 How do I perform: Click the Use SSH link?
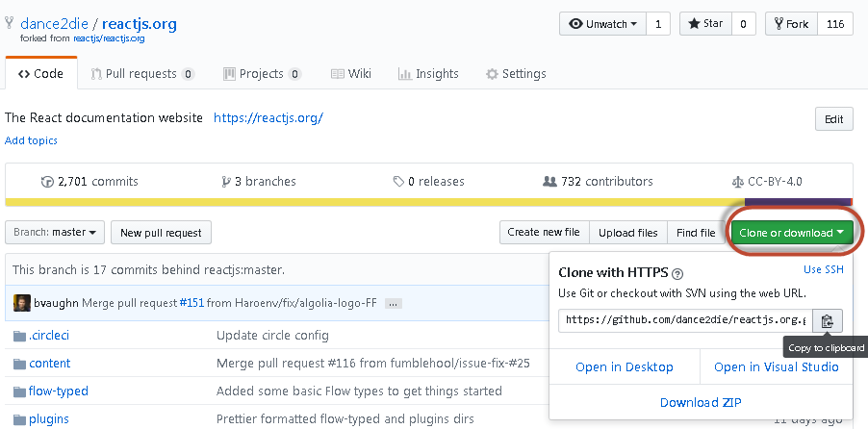coord(823,270)
